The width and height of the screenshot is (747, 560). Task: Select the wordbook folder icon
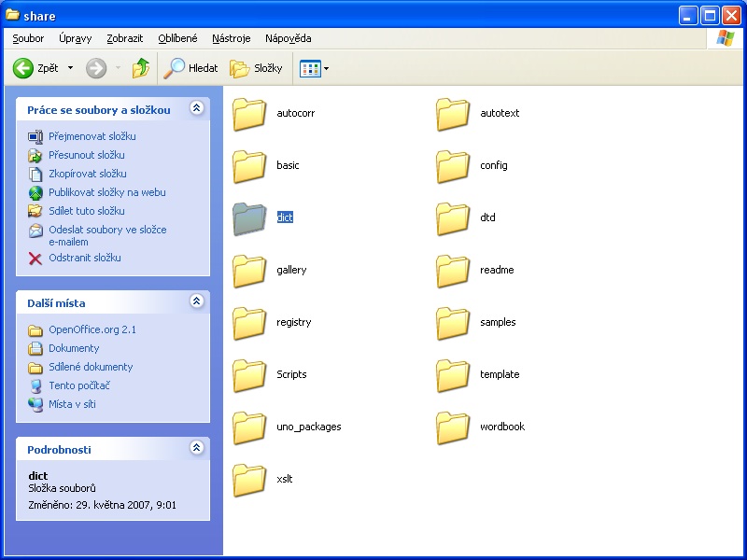(x=454, y=427)
